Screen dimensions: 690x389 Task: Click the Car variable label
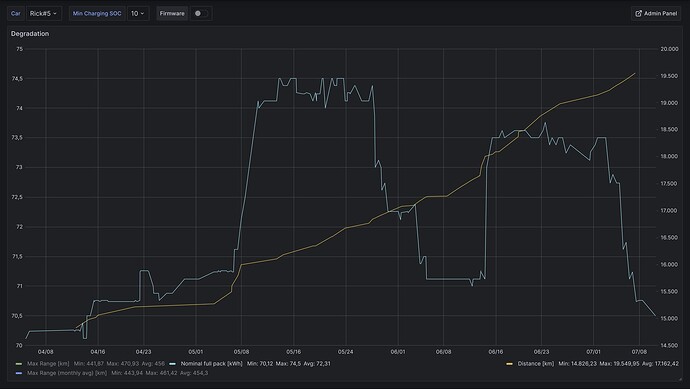point(15,14)
